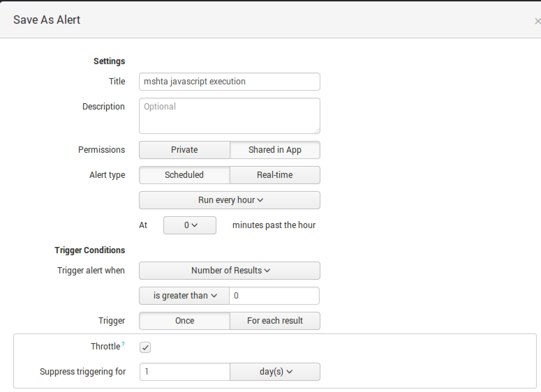Open the Number of Results dropdown
The image size is (541, 392).
point(230,271)
